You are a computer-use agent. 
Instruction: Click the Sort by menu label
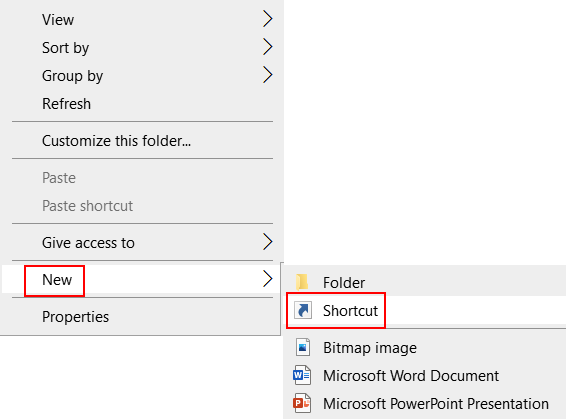[65, 48]
